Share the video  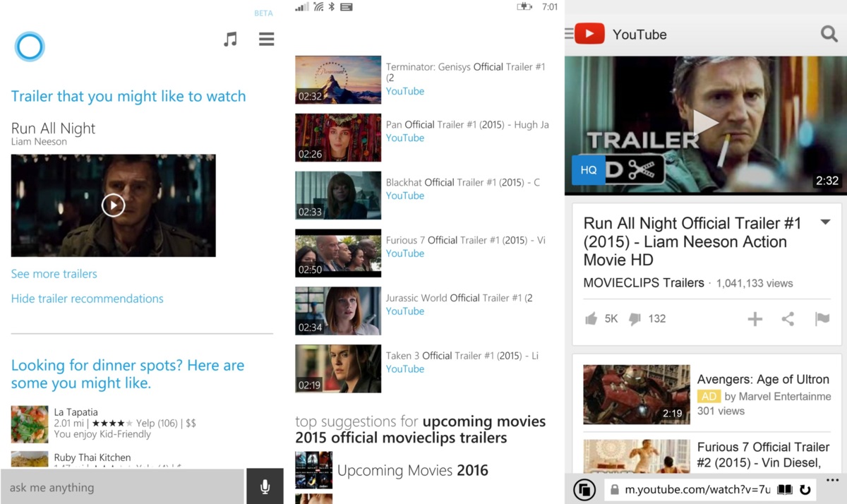pyautogui.click(x=788, y=319)
